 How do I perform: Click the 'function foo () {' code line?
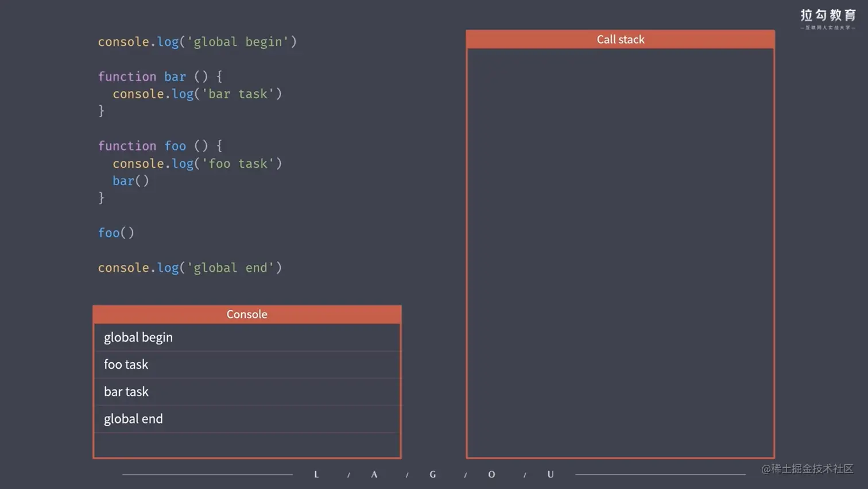click(x=160, y=146)
